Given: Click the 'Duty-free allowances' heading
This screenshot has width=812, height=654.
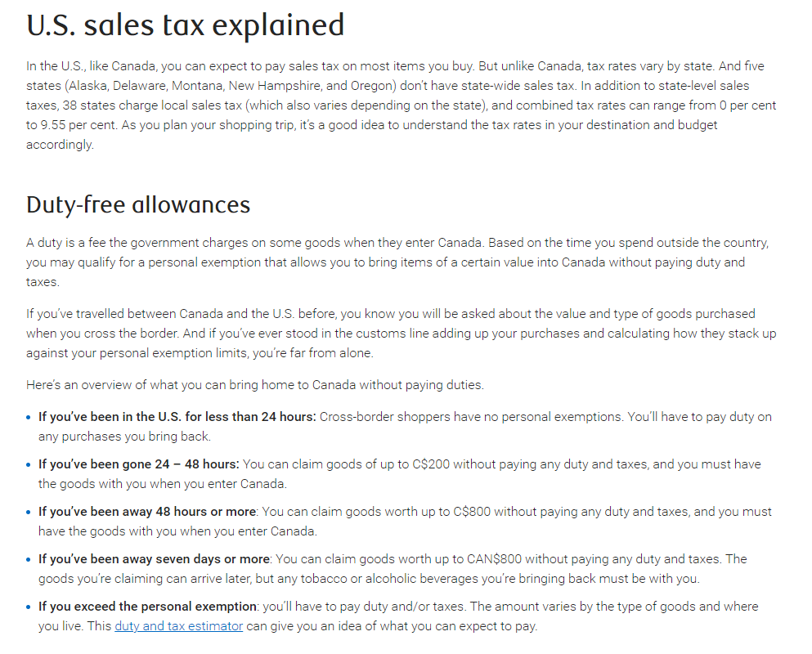Looking at the screenshot, I should click(x=138, y=204).
